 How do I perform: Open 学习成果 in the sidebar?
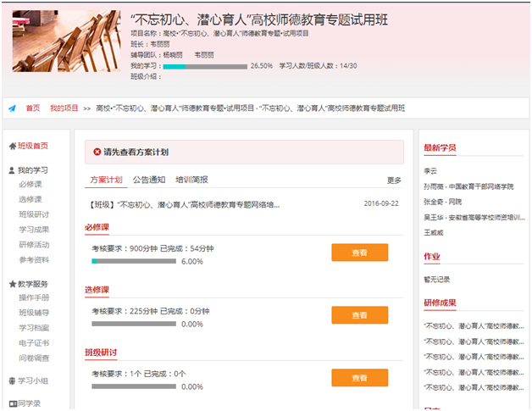pyautogui.click(x=34, y=230)
